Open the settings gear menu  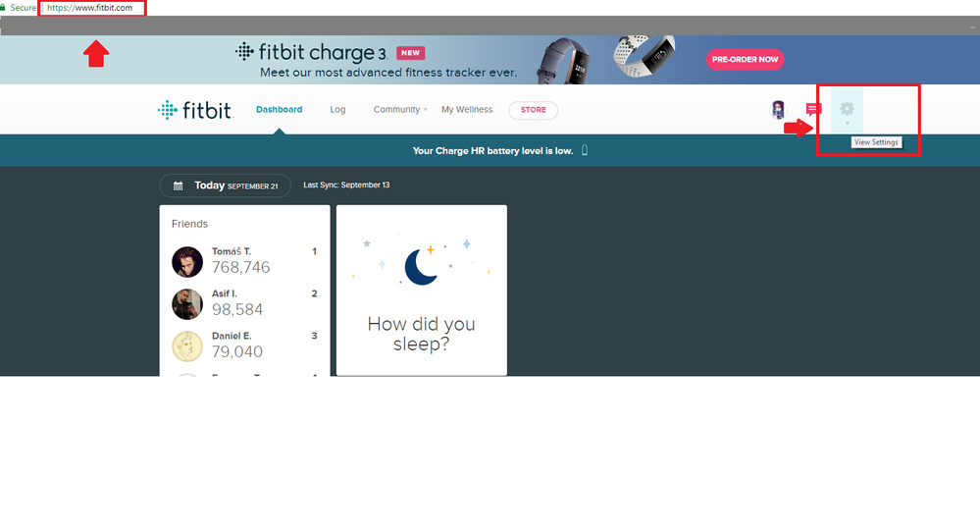click(x=847, y=110)
